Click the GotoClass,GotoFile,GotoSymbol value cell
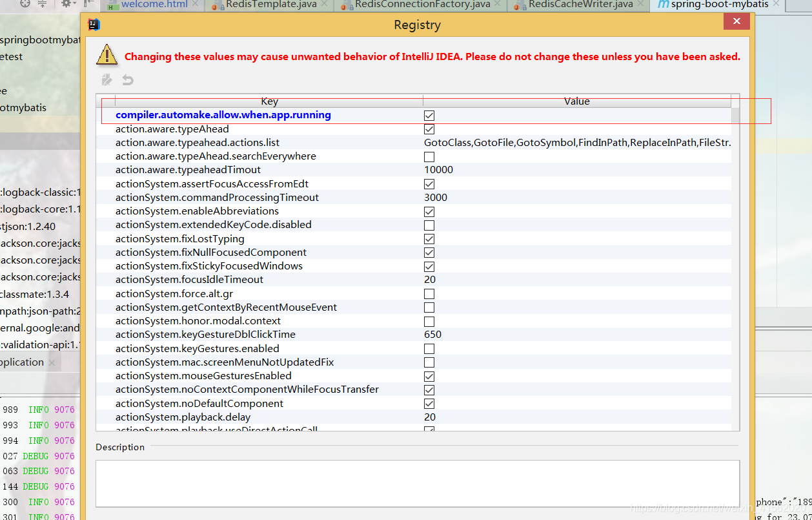This screenshot has height=520, width=812. pyautogui.click(x=577, y=143)
